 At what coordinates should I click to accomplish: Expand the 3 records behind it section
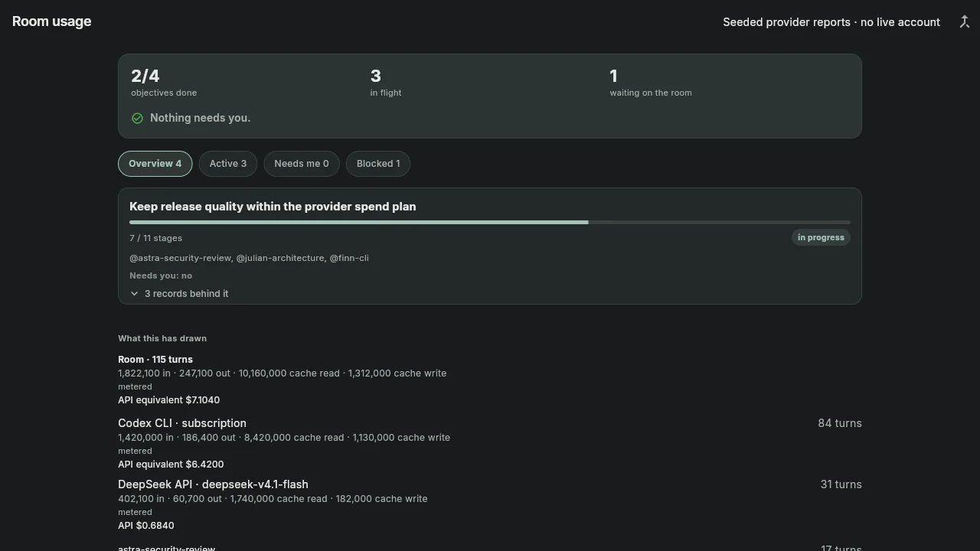179,294
